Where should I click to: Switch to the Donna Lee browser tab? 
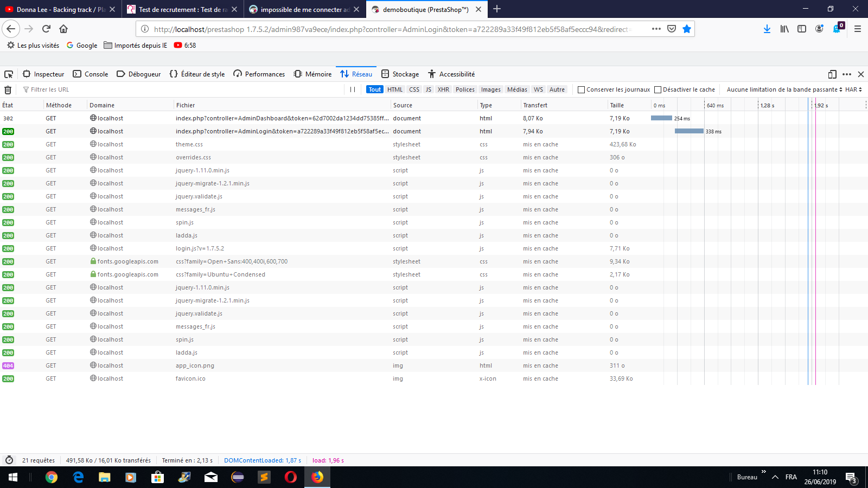point(60,9)
